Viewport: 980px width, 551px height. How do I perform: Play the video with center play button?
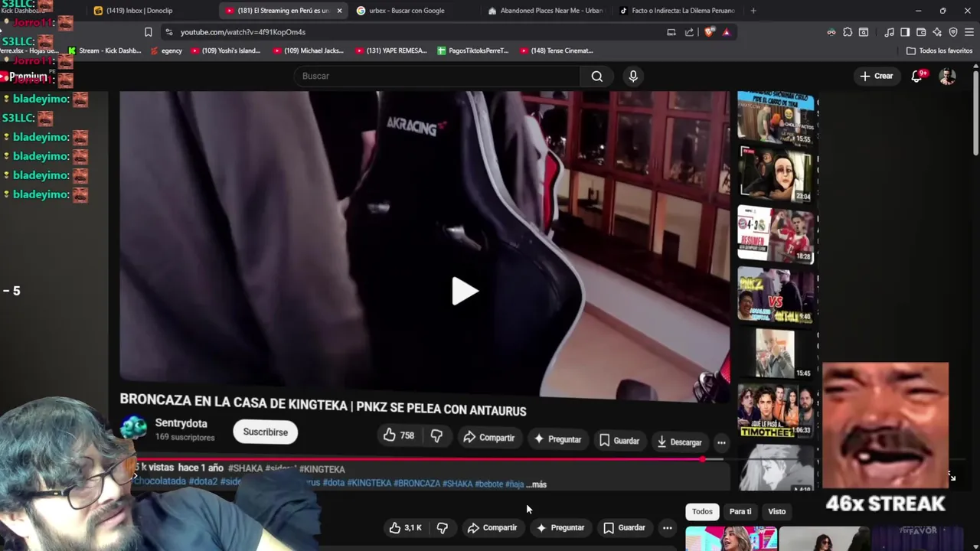tap(464, 292)
